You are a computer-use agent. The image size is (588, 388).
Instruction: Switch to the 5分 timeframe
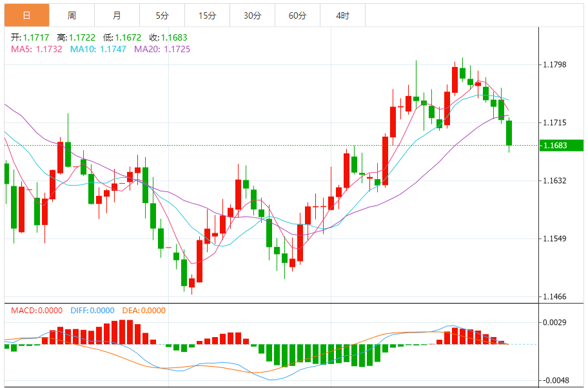[x=162, y=15]
